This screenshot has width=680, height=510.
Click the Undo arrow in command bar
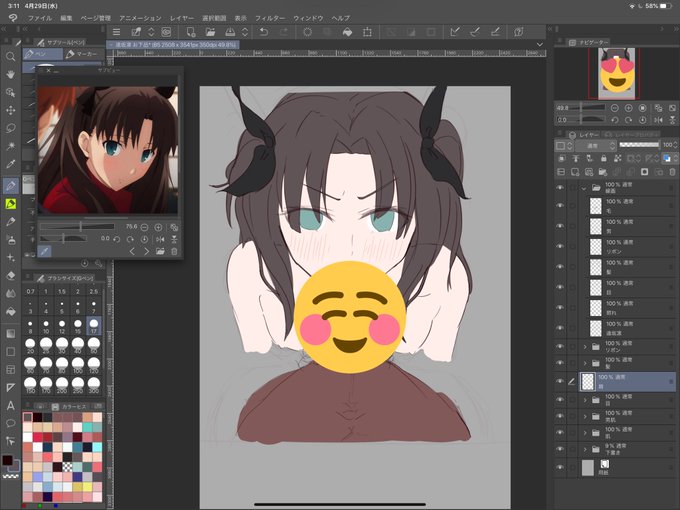(x=263, y=32)
